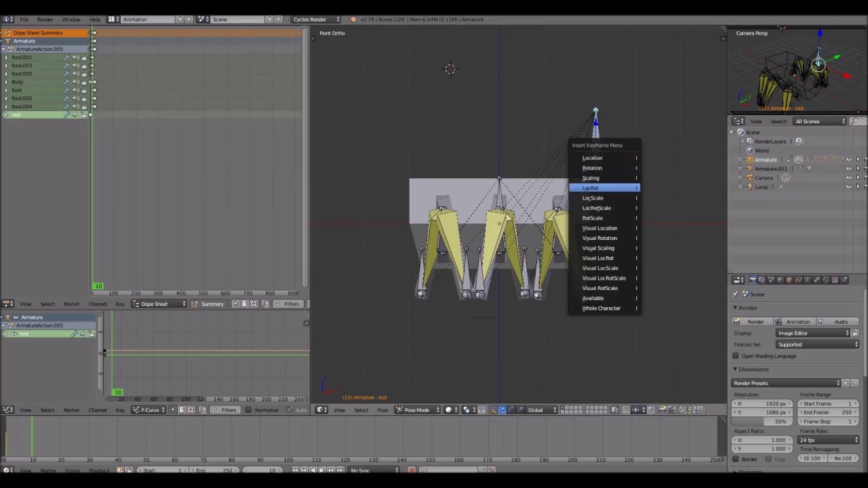
Task: Click the Armature object icon in outliner
Action: point(749,159)
